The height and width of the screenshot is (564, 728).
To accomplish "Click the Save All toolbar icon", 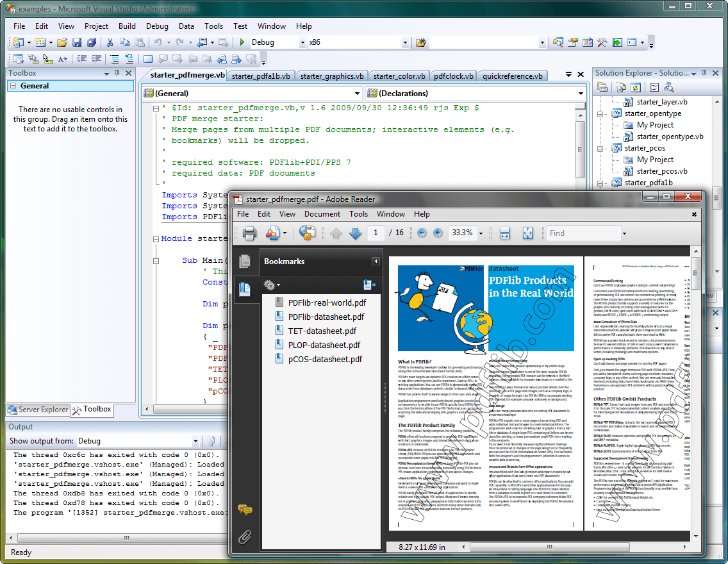I will click(92, 43).
